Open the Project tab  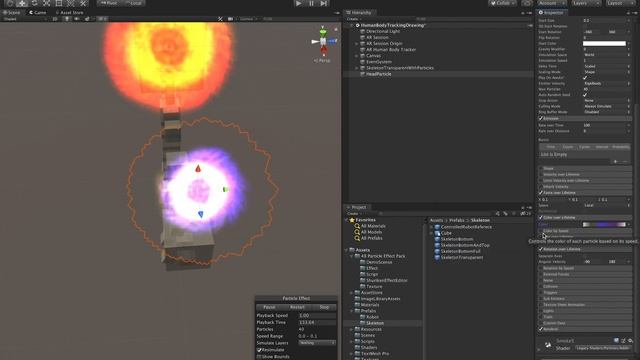356,207
